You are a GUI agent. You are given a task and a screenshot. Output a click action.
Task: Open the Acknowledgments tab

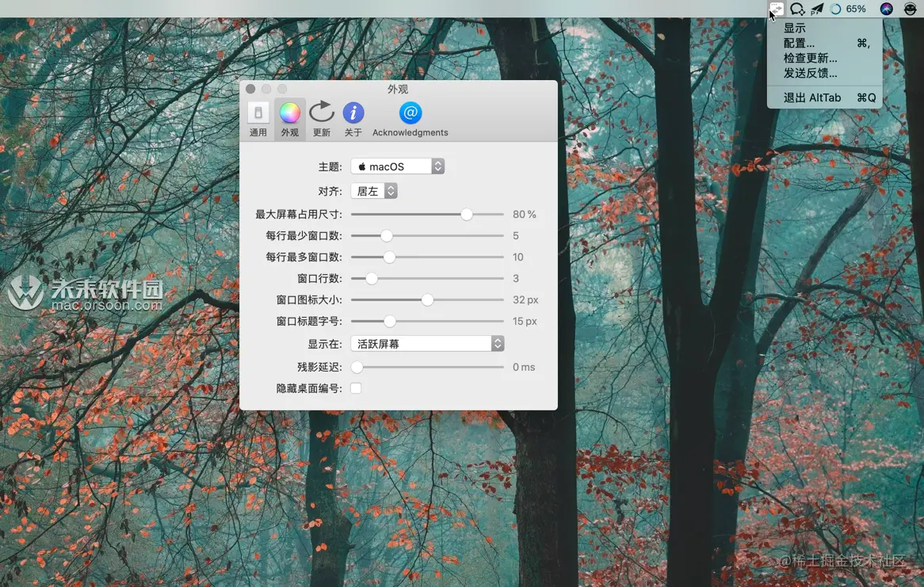tap(410, 119)
